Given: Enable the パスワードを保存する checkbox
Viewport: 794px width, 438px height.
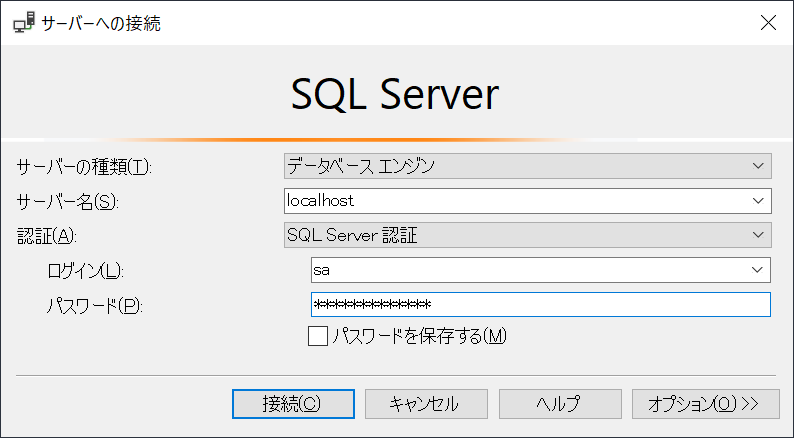Looking at the screenshot, I should (x=318, y=337).
